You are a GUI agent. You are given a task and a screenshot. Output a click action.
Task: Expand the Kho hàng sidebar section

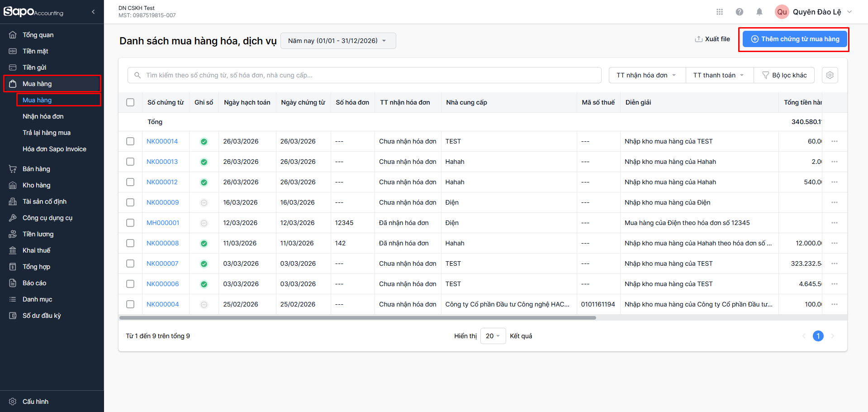tap(52, 185)
